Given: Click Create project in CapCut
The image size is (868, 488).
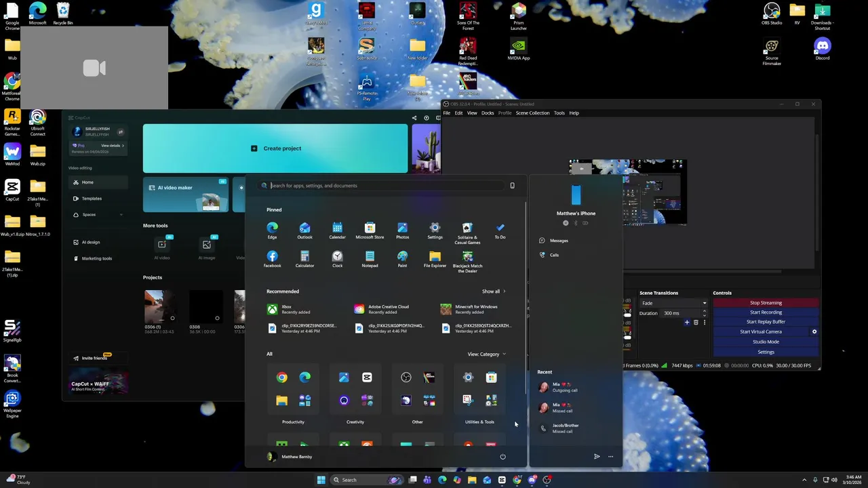Looking at the screenshot, I should click(275, 148).
